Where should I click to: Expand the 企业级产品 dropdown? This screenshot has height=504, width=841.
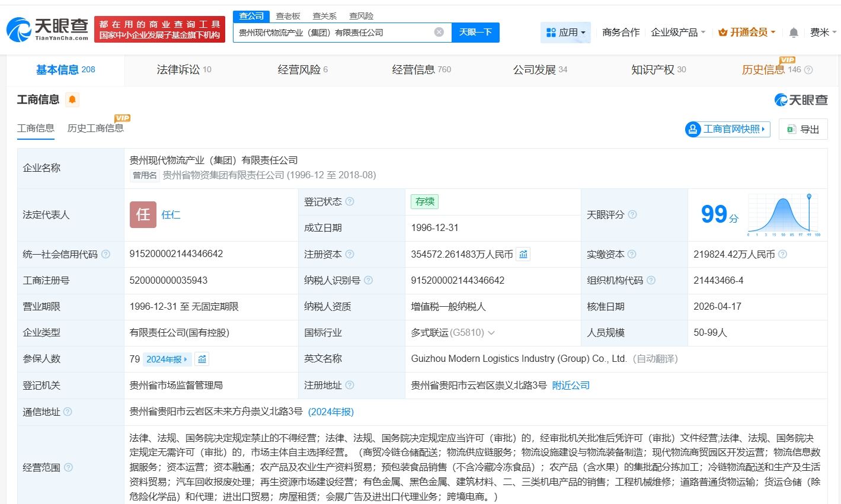pyautogui.click(x=678, y=33)
